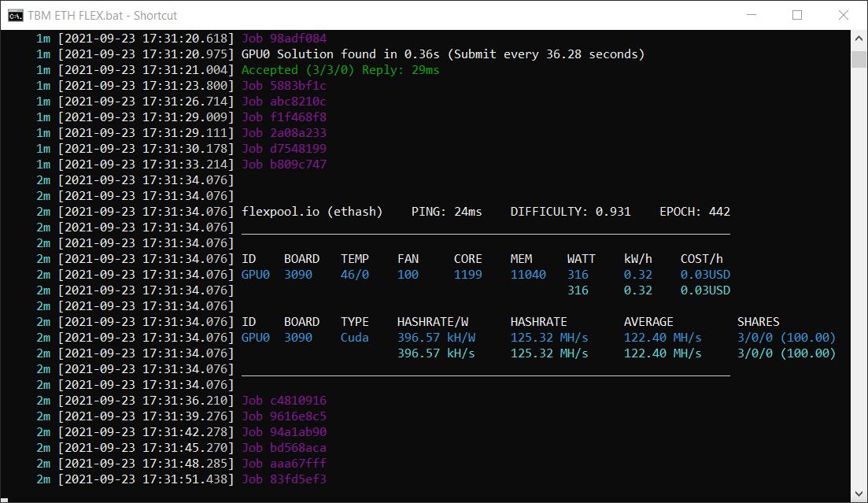Click the vertical scrollbar thumb
This screenshot has width=868, height=503.
click(x=859, y=59)
